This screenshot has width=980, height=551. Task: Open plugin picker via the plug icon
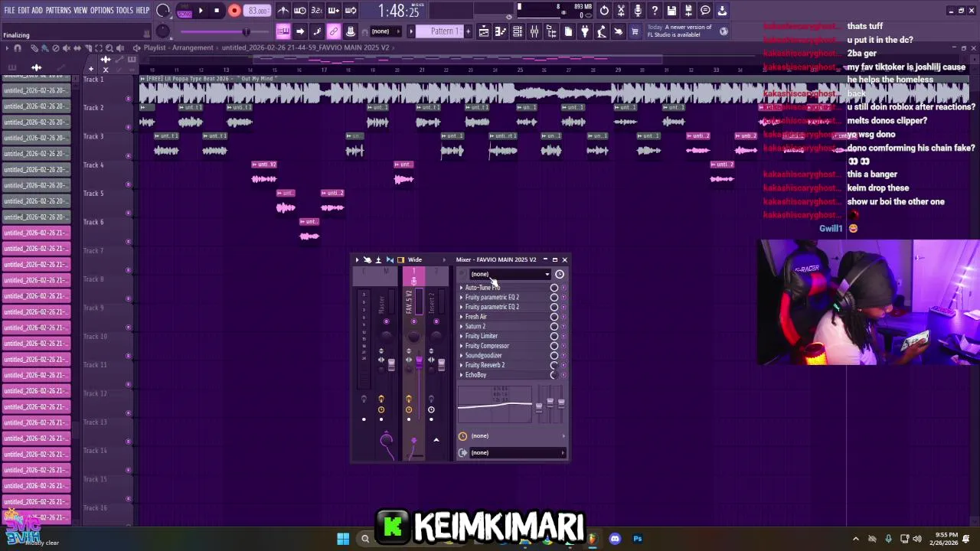(585, 31)
